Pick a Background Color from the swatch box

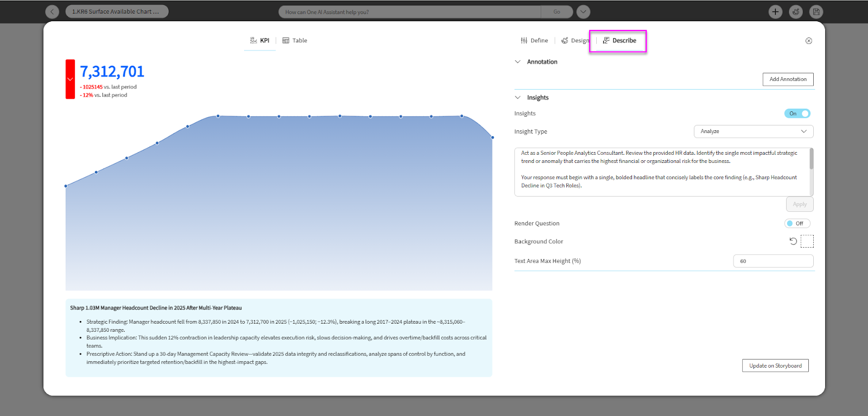[807, 241]
